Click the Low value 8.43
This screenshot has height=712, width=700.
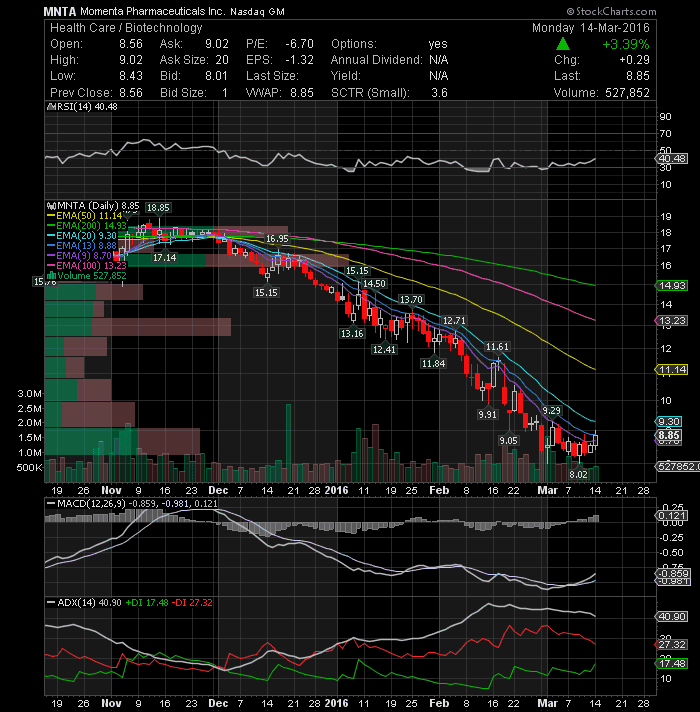tap(131, 76)
